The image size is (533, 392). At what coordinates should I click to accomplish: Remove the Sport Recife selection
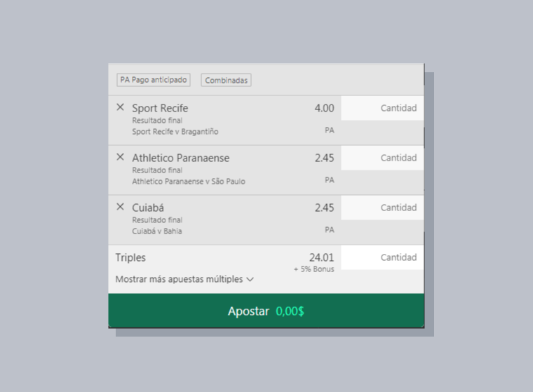(120, 108)
